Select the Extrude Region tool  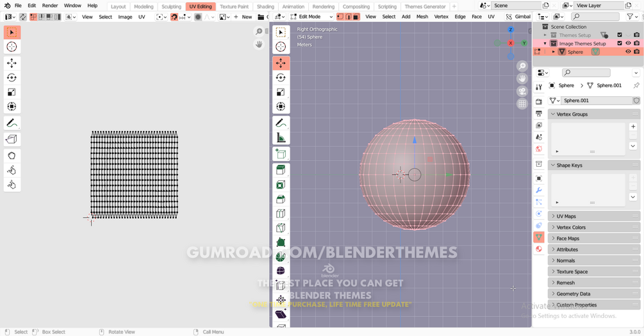tap(281, 170)
